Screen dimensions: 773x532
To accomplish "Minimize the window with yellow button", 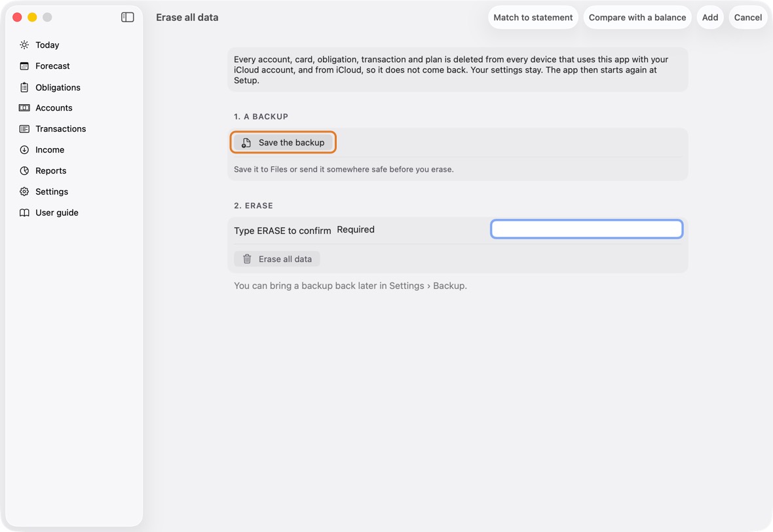I will 32,17.
